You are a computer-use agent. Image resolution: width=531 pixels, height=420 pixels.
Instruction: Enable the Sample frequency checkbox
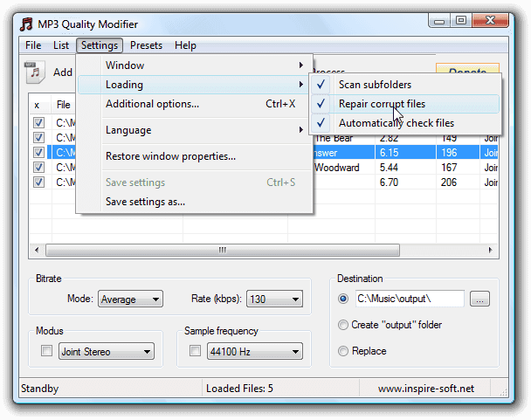tap(195, 351)
